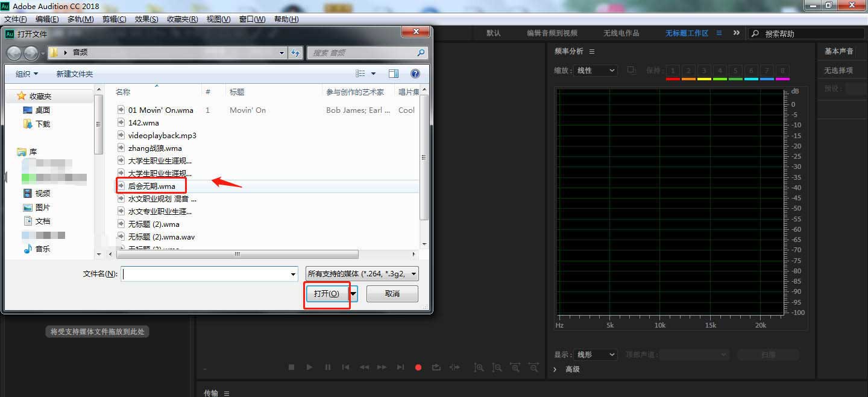Image resolution: width=868 pixels, height=397 pixels.
Task: Open the 文件(F) menu
Action: click(15, 19)
